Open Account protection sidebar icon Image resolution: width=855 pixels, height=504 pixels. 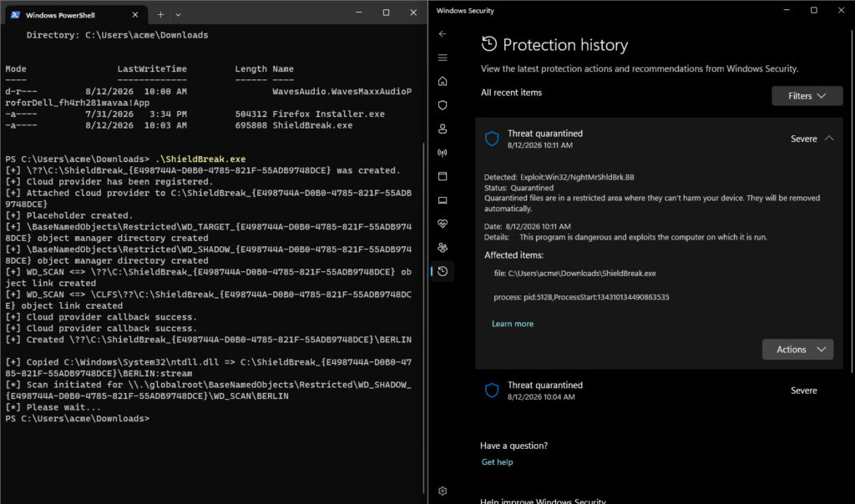click(443, 129)
